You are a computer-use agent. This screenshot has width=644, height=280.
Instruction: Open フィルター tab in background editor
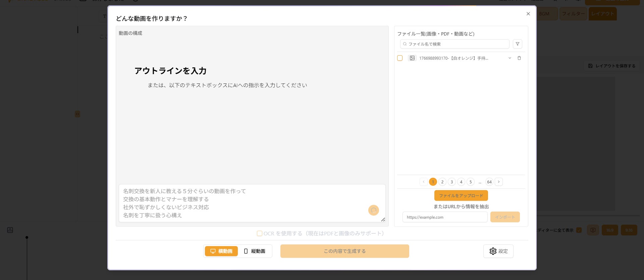[573, 14]
